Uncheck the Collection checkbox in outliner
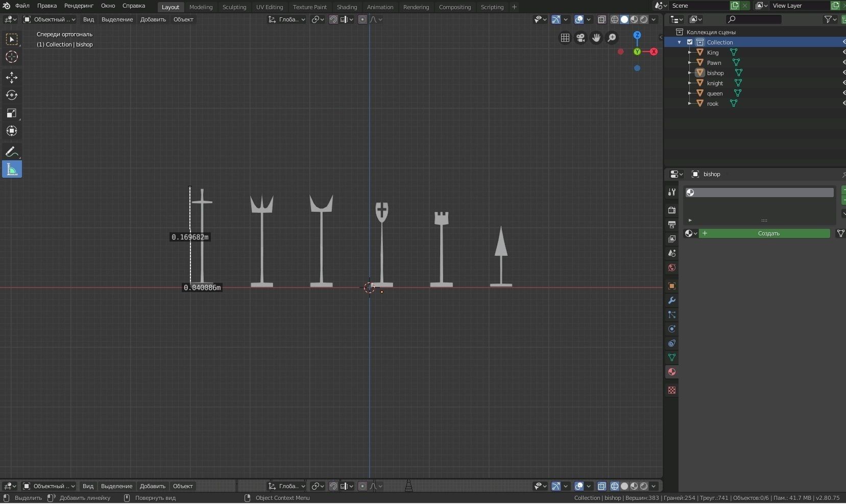 click(x=690, y=42)
